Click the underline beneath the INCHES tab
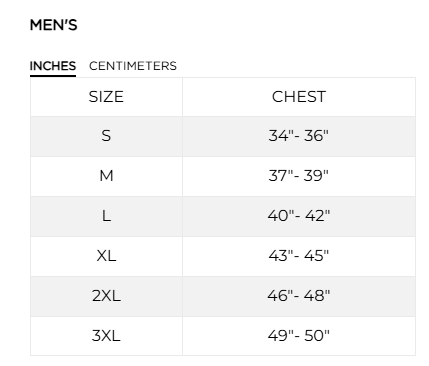 coord(53,76)
